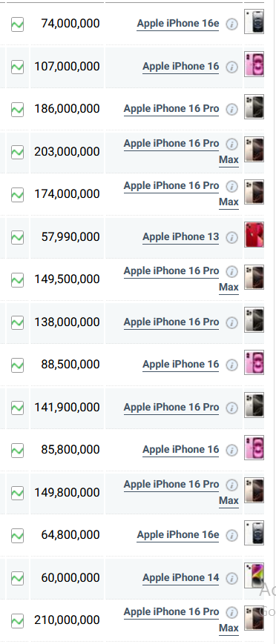Viewport: 276px width, 644px height.
Task: Click the iPhone 14 product thumbnail
Action: 254,575
